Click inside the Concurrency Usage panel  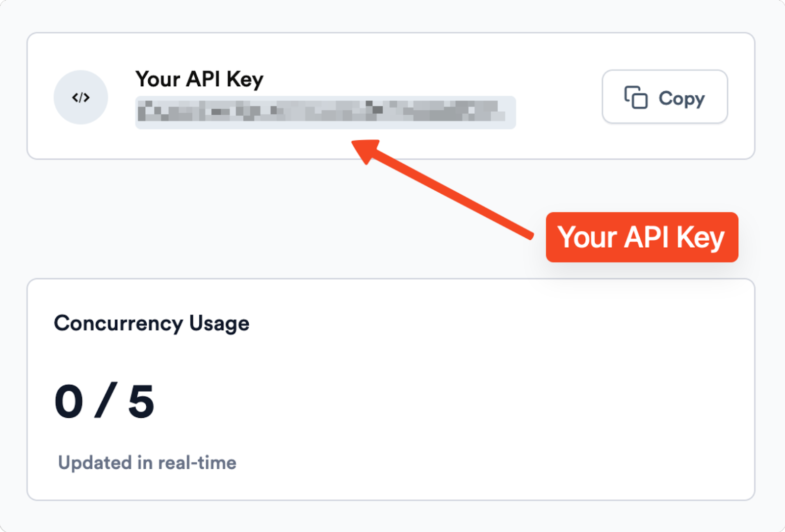[x=392, y=387]
